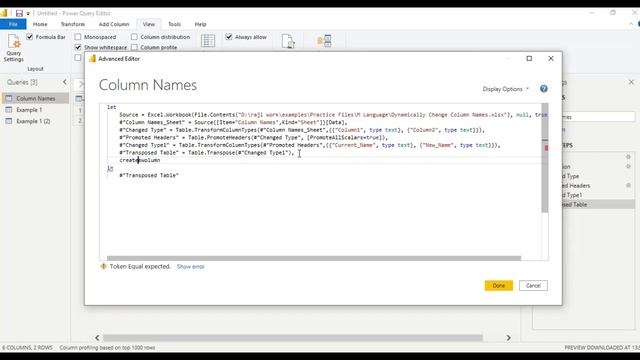Close the Query Settings pane
The height and width of the screenshot is (360, 640).
click(631, 82)
